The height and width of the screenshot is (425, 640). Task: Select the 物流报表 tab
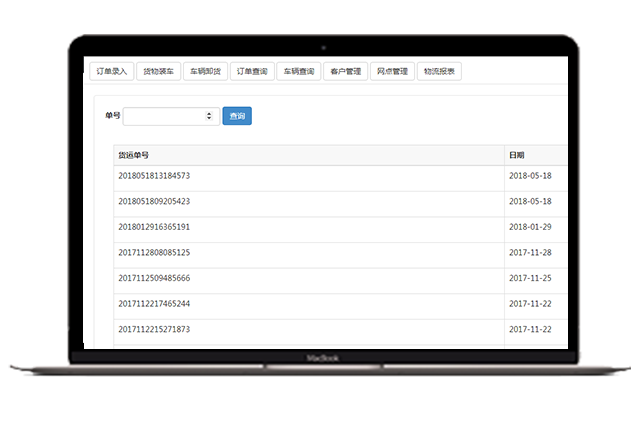[x=439, y=72]
